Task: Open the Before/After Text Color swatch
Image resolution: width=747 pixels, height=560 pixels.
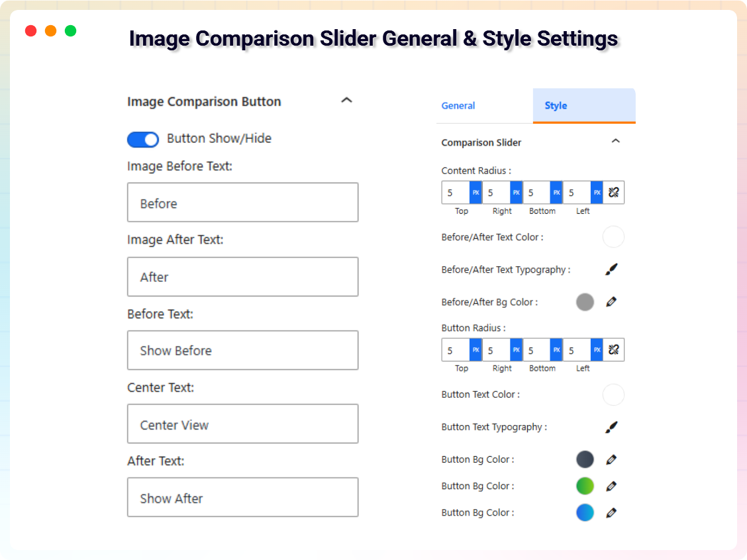Action: [x=613, y=236]
